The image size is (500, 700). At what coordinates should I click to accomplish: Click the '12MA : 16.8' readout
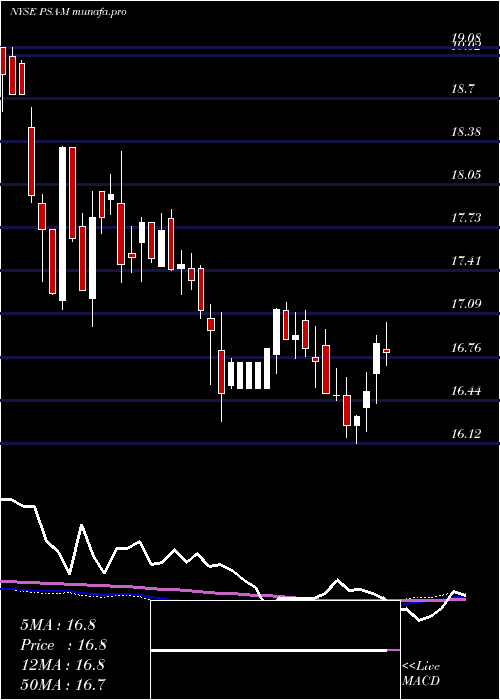click(62, 664)
